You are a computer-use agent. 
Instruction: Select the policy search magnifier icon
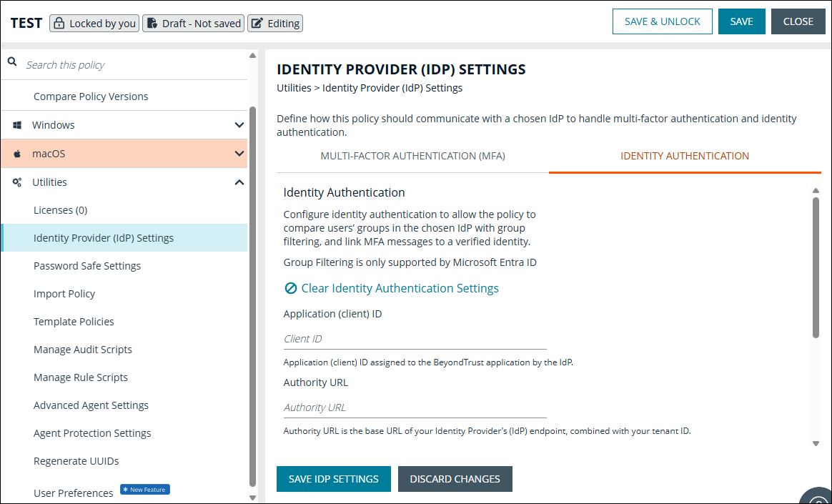[x=11, y=61]
